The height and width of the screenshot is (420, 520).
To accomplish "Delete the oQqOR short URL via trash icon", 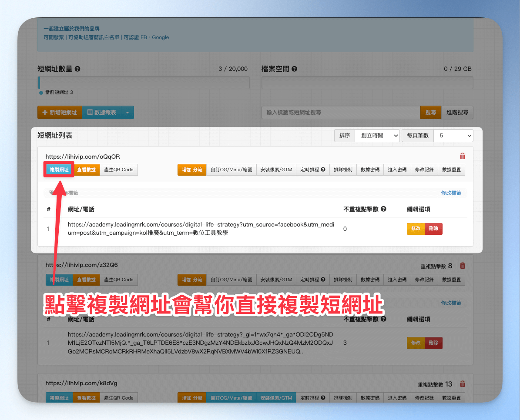I will click(462, 156).
